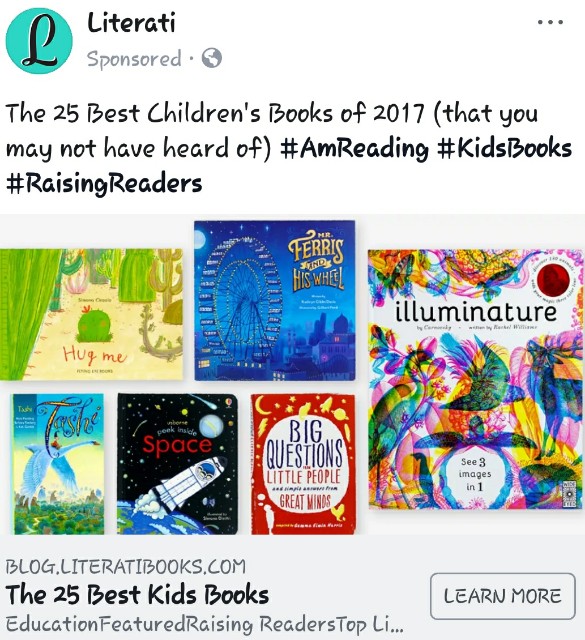Click the Hug Me book cover

click(x=91, y=315)
